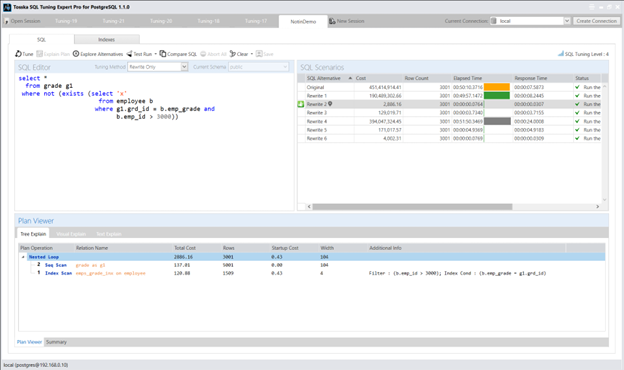The height and width of the screenshot is (370, 624).
Task: Select the Tree Explain tab
Action: (33, 234)
